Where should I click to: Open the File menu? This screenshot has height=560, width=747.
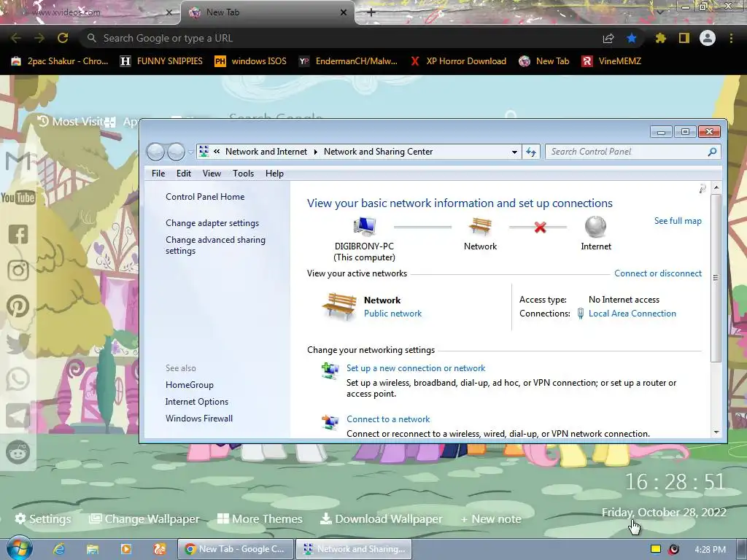click(x=158, y=174)
